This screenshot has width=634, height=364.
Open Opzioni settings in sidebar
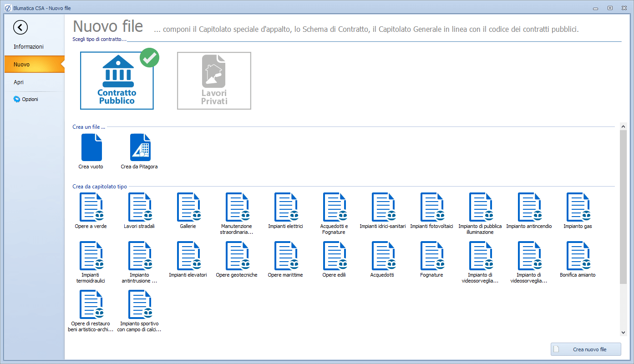click(x=30, y=99)
